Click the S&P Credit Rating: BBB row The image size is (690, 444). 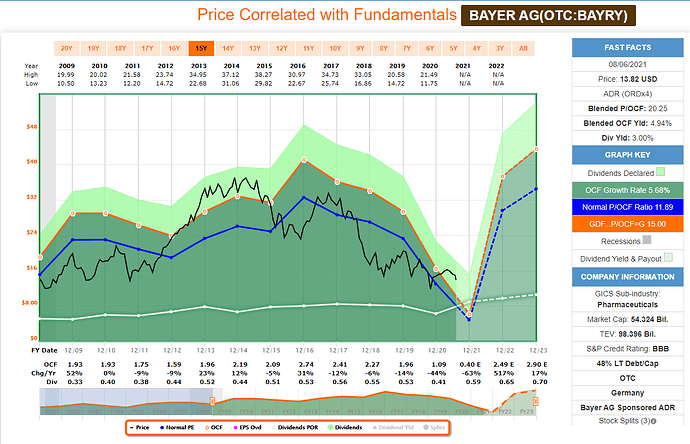click(628, 349)
